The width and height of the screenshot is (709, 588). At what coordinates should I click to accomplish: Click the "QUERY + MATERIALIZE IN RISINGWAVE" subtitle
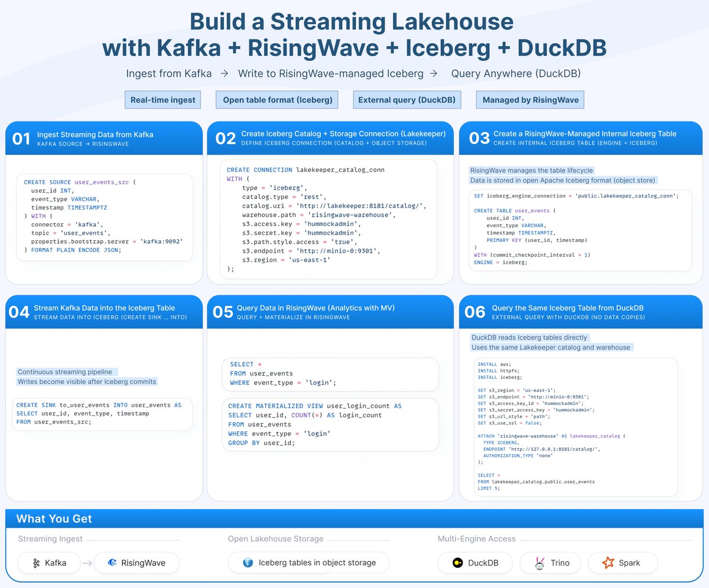[x=293, y=317]
